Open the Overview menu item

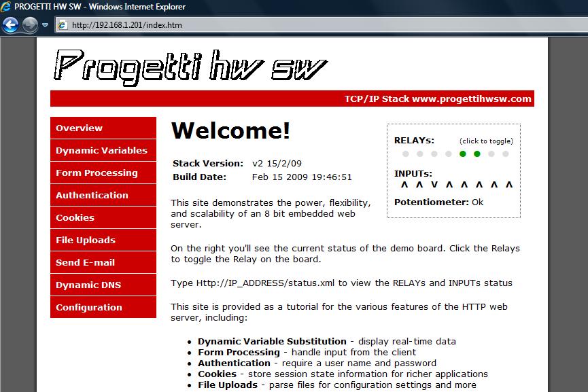(x=103, y=128)
